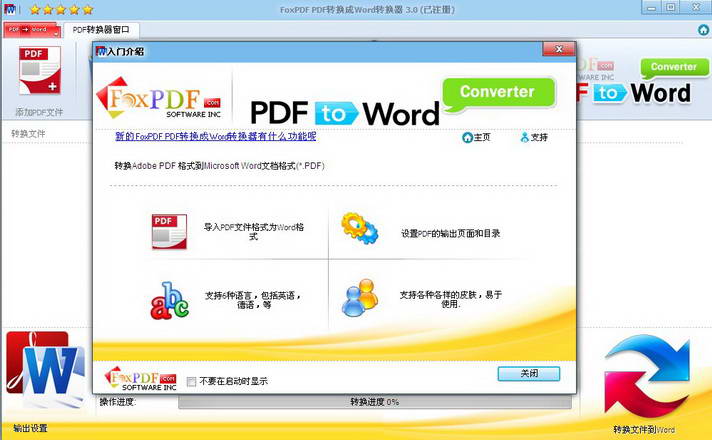Click the 操作进度 label
The image size is (712, 440).
point(118,402)
